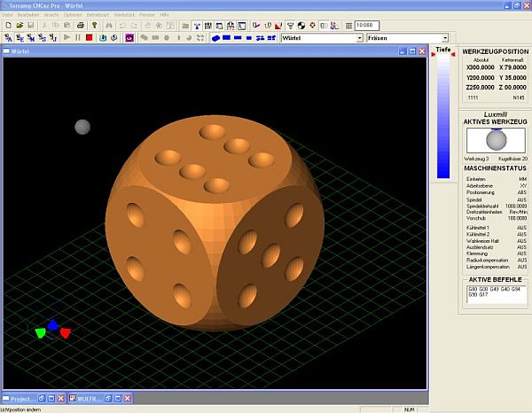Click the active G-code commands box

click(x=495, y=293)
